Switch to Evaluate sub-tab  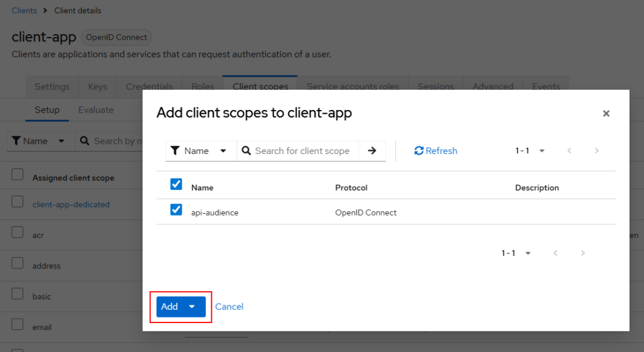point(96,110)
